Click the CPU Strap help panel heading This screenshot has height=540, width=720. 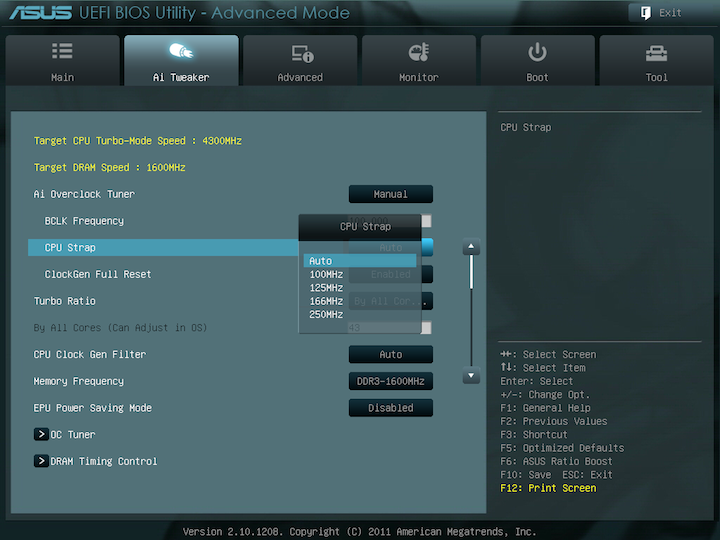[526, 127]
